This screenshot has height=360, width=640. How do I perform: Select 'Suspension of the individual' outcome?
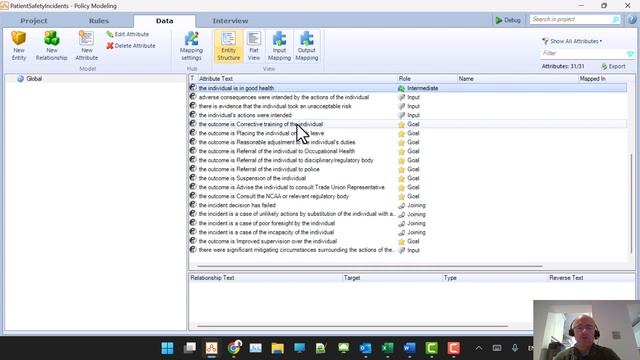point(252,178)
